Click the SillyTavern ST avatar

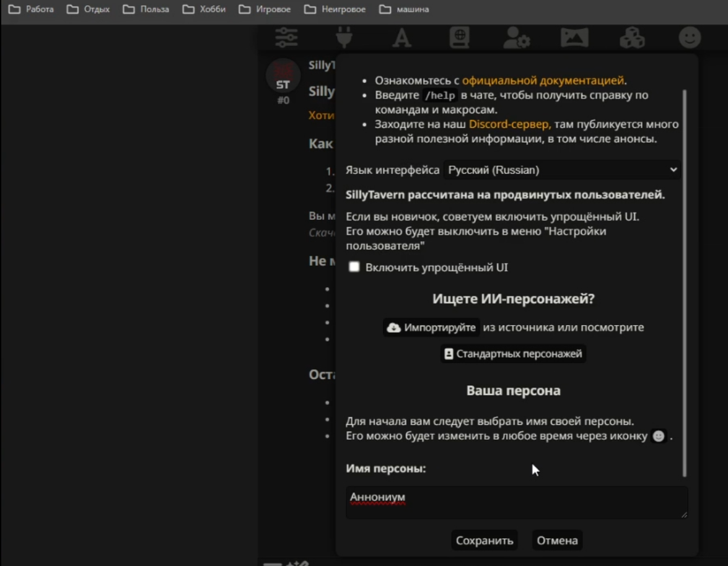[x=283, y=76]
